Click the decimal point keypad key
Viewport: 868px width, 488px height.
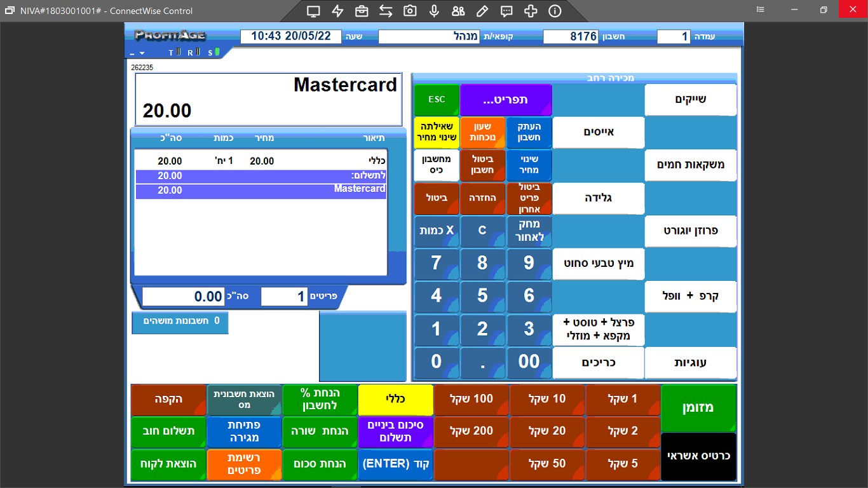coord(483,363)
